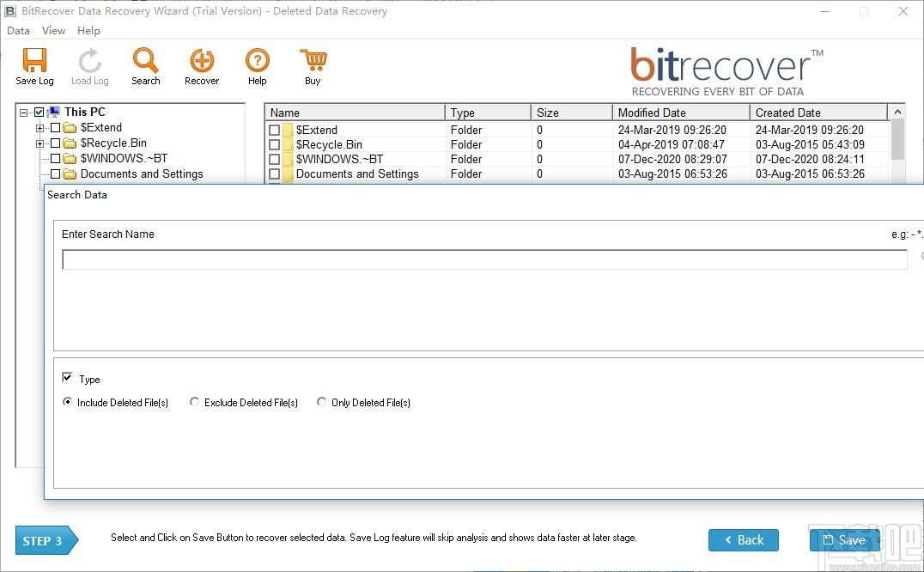Expand the $Recycle.Bin tree node
Screen dimensions: 924x572
tap(40, 143)
